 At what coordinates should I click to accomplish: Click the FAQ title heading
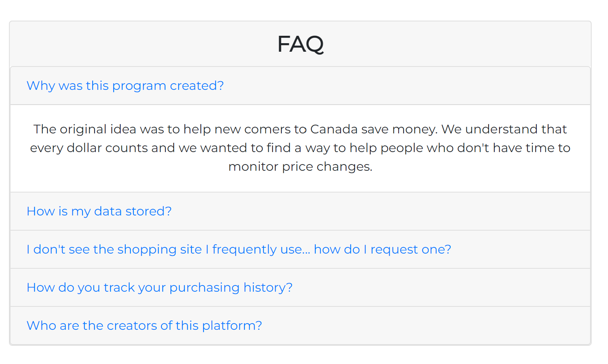300,44
